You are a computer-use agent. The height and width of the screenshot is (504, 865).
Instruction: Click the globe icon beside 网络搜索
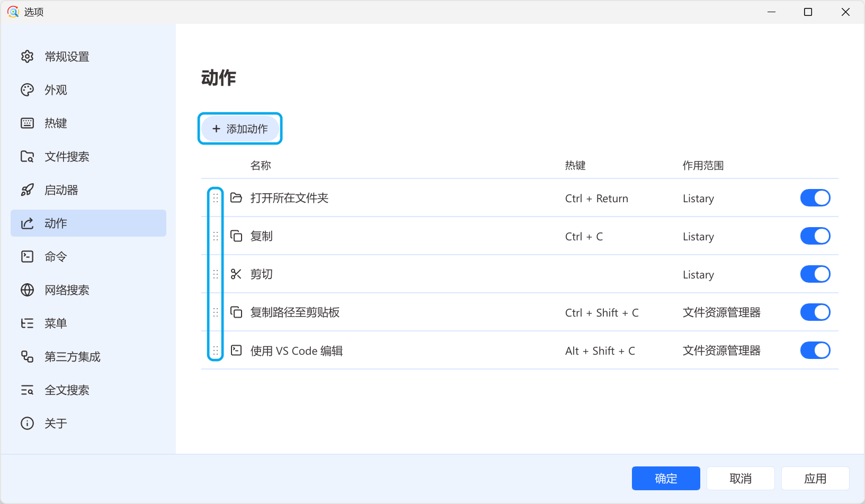pyautogui.click(x=27, y=290)
